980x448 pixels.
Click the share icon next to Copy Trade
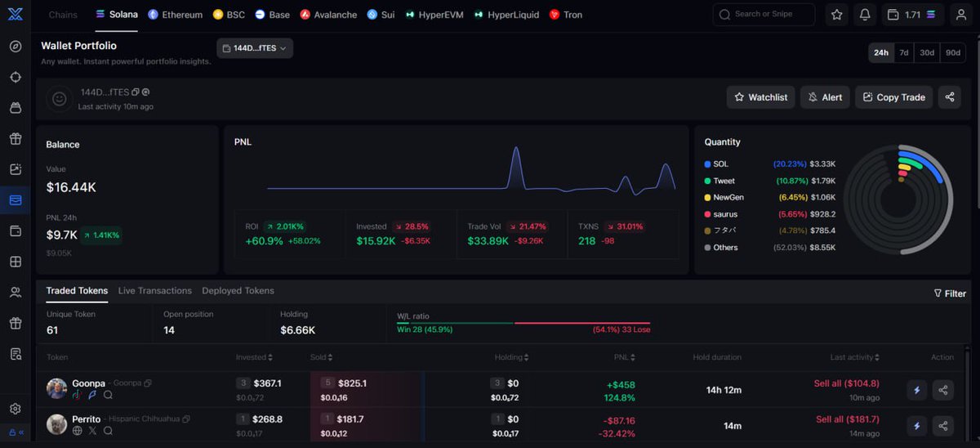coord(950,97)
